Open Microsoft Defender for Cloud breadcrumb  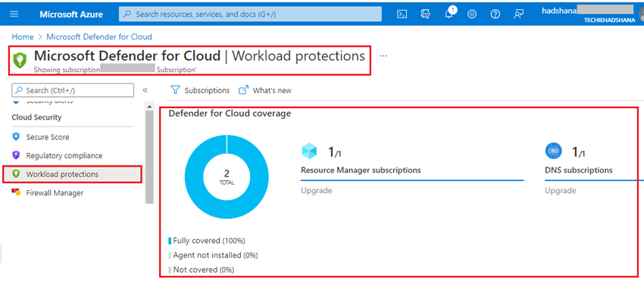click(99, 37)
